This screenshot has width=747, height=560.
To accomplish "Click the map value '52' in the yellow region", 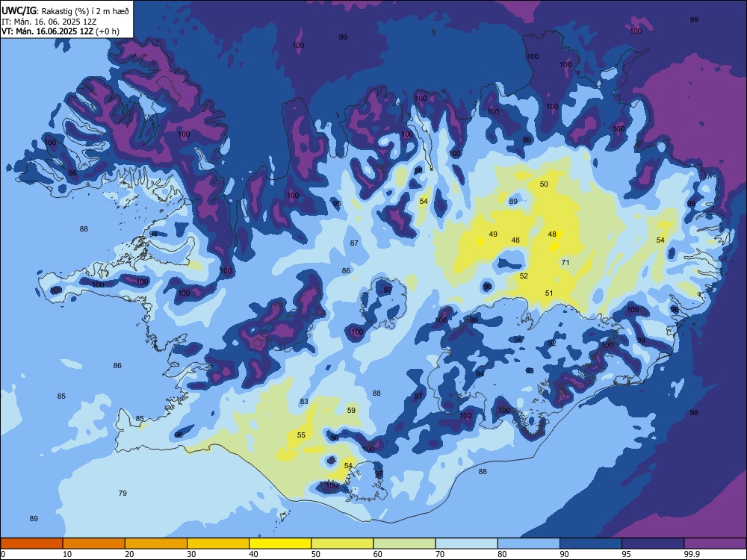I will (x=524, y=276).
